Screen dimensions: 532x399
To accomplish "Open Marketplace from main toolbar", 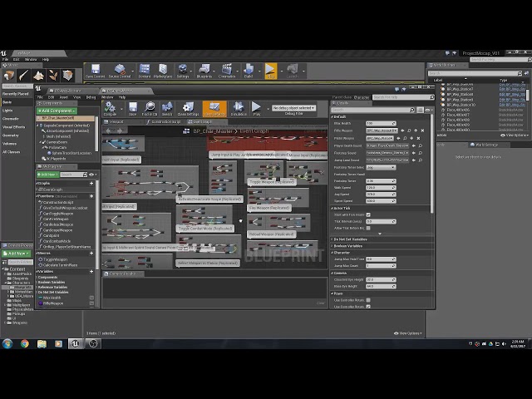I will pyautogui.click(x=163, y=71).
